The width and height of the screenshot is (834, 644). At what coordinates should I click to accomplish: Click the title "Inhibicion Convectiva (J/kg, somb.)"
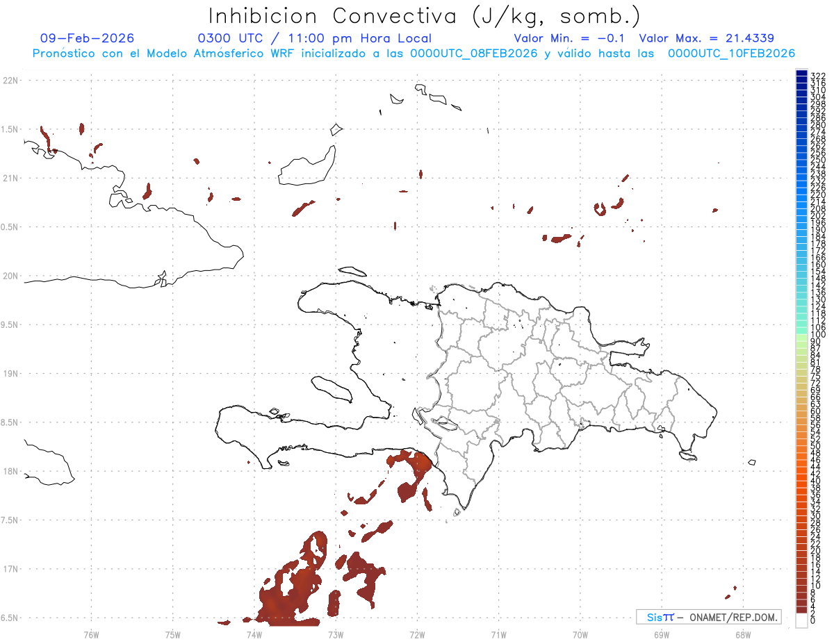pyautogui.click(x=424, y=16)
